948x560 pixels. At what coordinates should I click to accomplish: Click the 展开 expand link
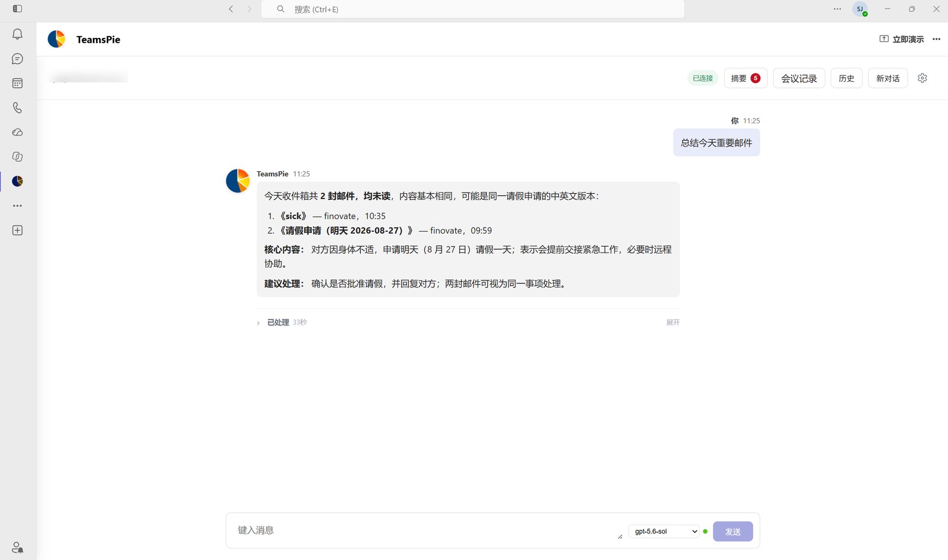[672, 322]
